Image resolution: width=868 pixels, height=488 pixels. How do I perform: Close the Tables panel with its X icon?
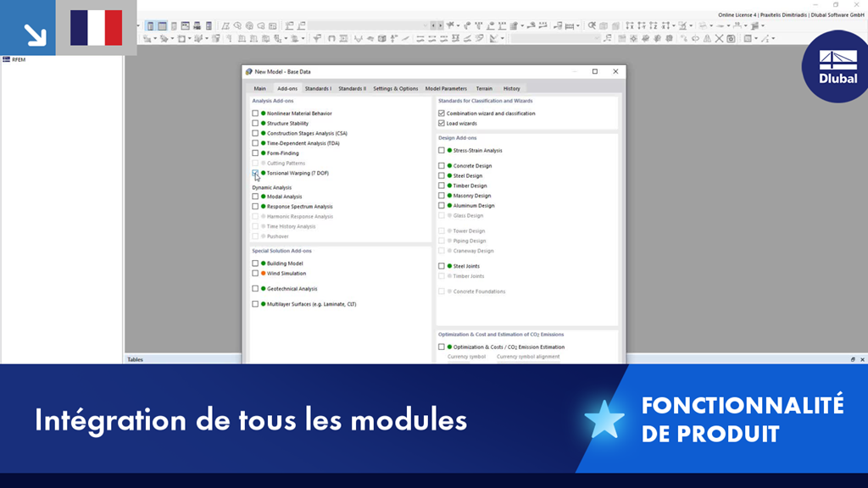tap(862, 359)
